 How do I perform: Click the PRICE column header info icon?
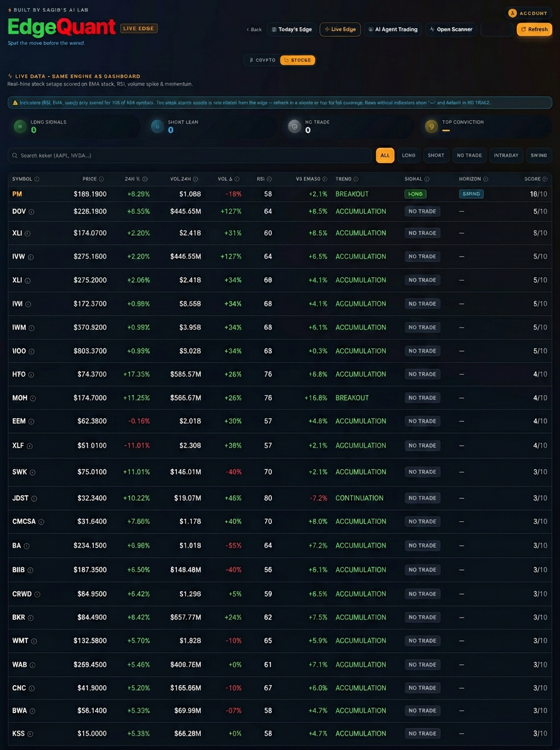click(x=101, y=179)
